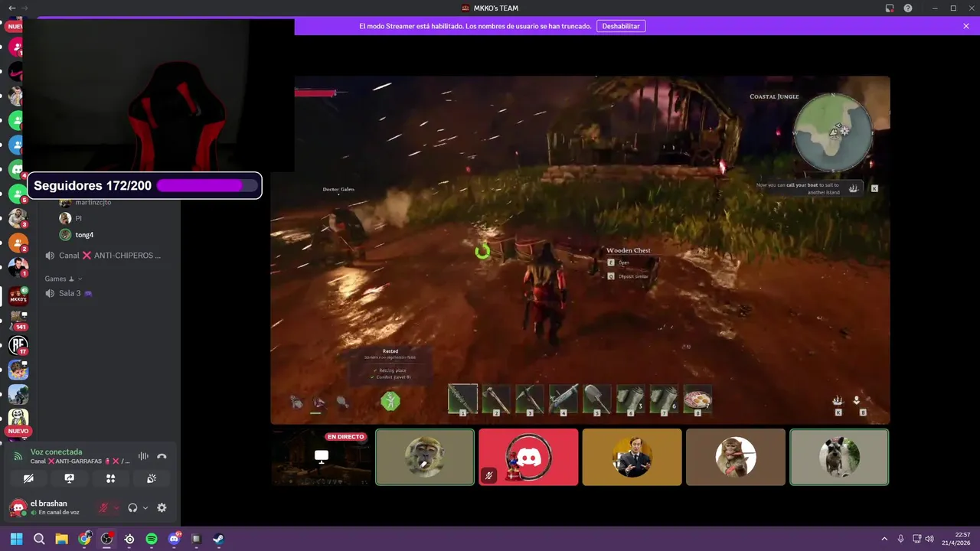980x551 pixels.
Task: Click the Voz conectada status text
Action: (56, 452)
